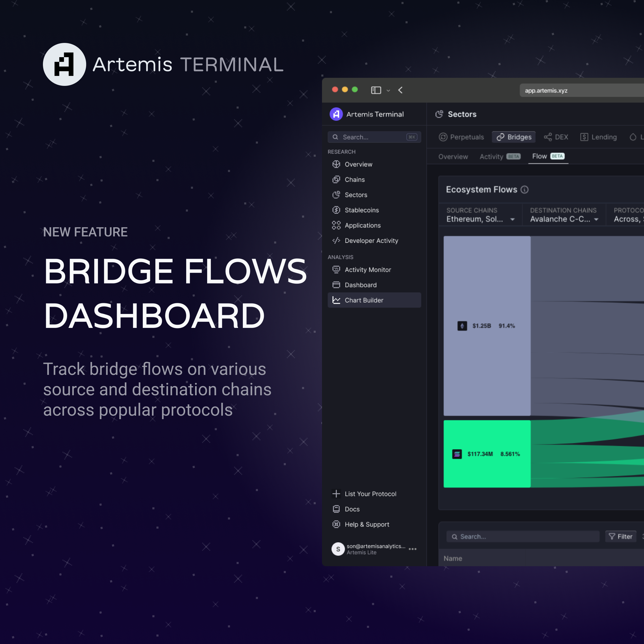Open Overview in the Research section

pyautogui.click(x=374, y=164)
